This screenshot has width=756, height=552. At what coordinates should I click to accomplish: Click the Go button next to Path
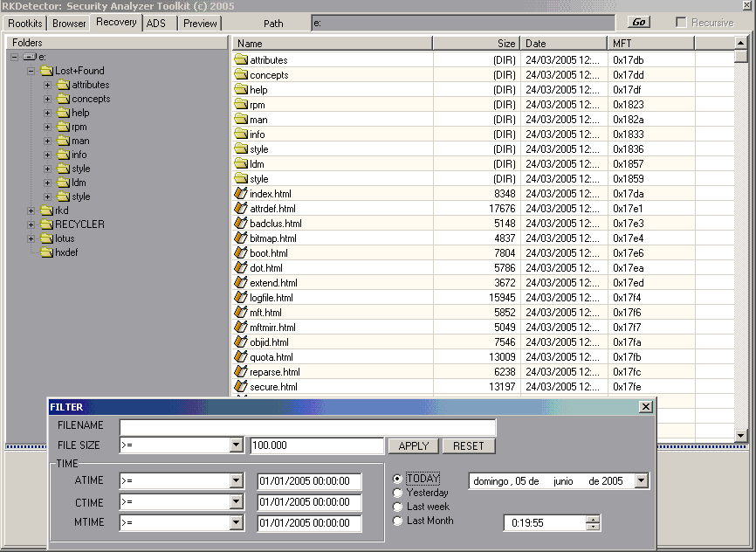pos(639,23)
